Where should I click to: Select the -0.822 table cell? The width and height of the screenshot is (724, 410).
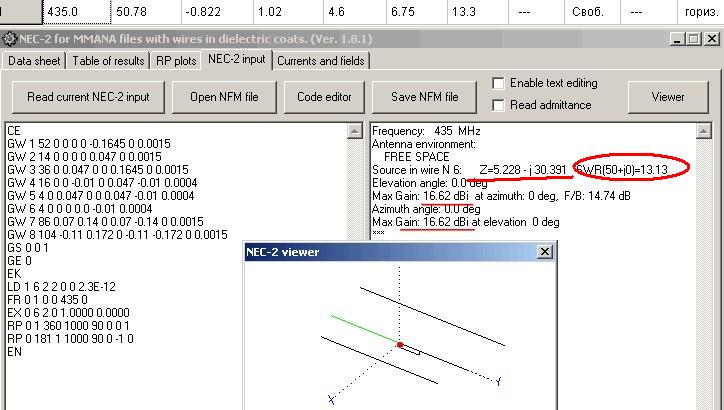217,12
